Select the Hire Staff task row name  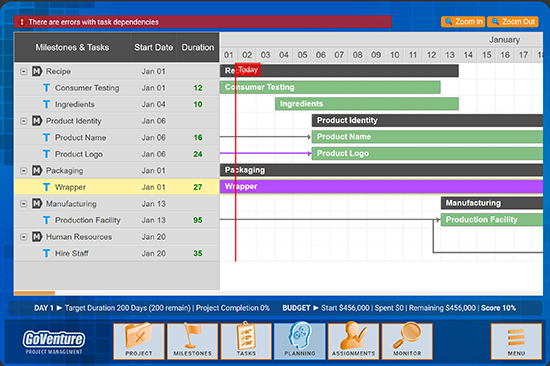click(x=72, y=253)
